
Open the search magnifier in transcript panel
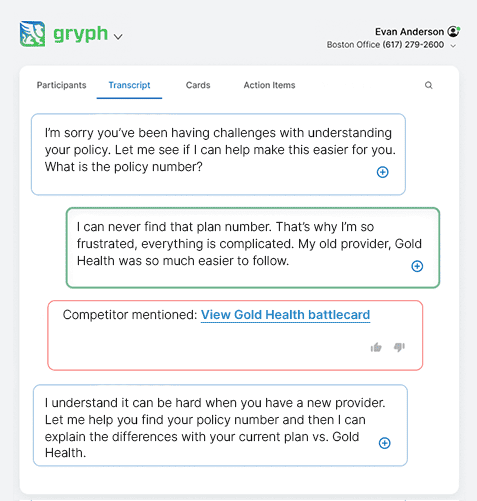[429, 85]
